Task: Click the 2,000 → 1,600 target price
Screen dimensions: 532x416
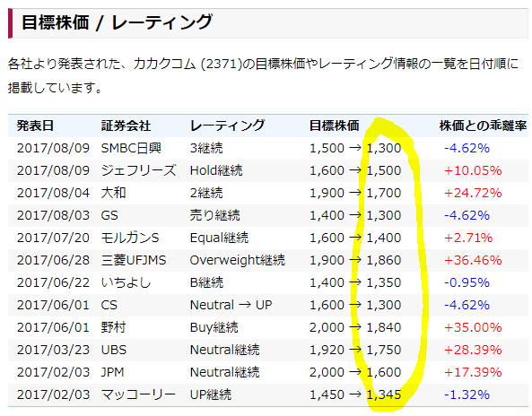Action: [355, 372]
